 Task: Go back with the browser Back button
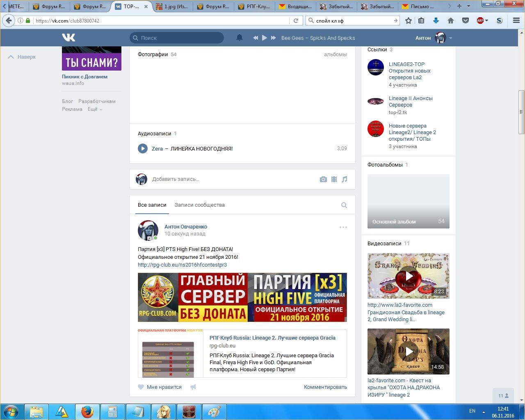click(9, 21)
